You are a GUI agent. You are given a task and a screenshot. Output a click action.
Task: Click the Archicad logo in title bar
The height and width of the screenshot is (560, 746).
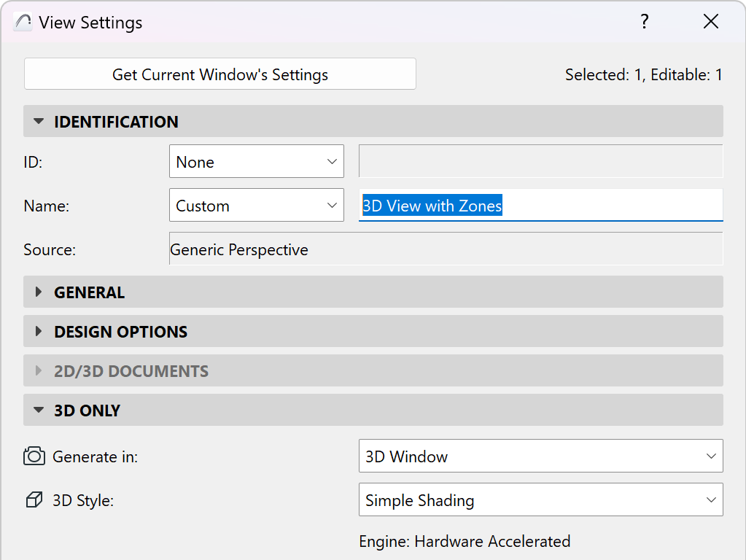[x=23, y=23]
